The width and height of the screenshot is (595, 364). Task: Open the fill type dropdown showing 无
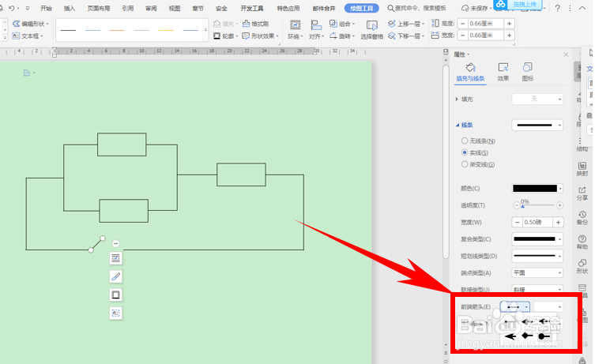coord(537,99)
